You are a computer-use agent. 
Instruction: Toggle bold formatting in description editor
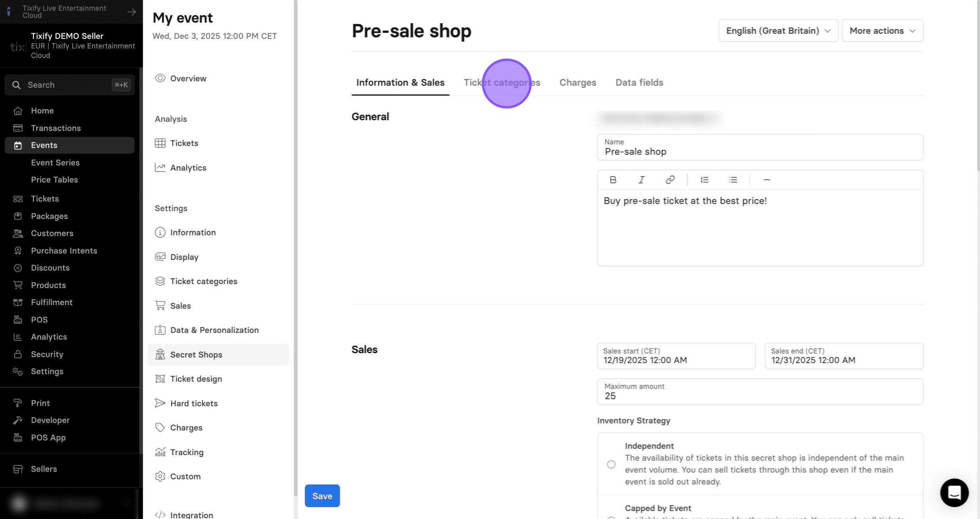click(613, 180)
